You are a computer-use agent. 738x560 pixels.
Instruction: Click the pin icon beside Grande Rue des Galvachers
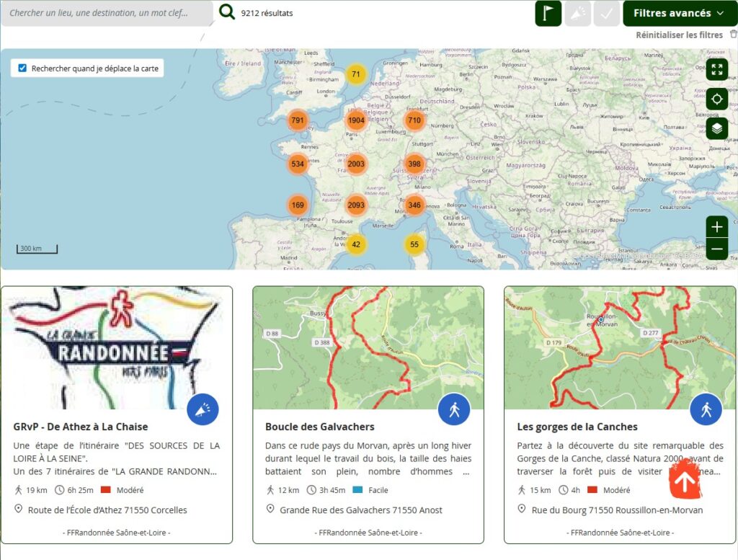click(x=270, y=509)
